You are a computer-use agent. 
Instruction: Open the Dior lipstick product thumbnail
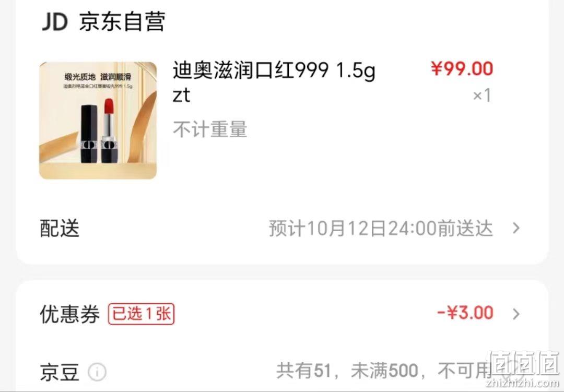[98, 121]
